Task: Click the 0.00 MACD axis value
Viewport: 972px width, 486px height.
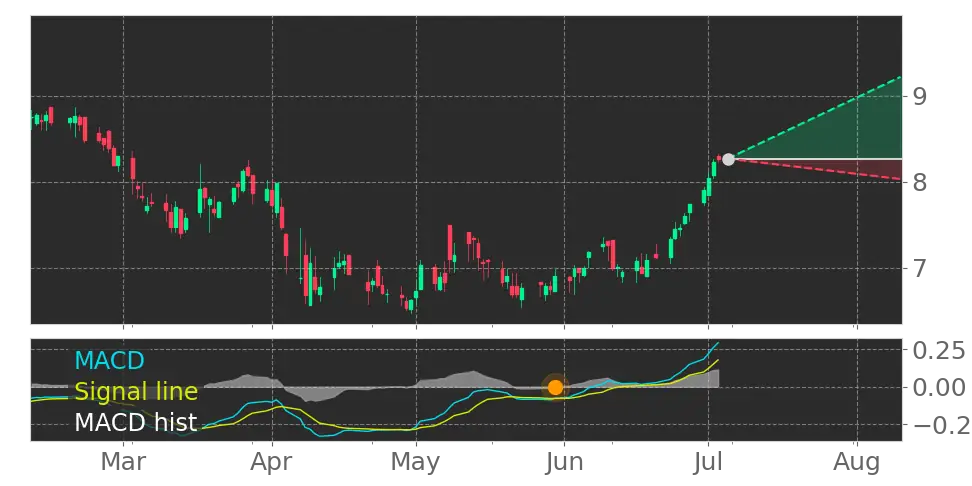Action: pyautogui.click(x=939, y=388)
